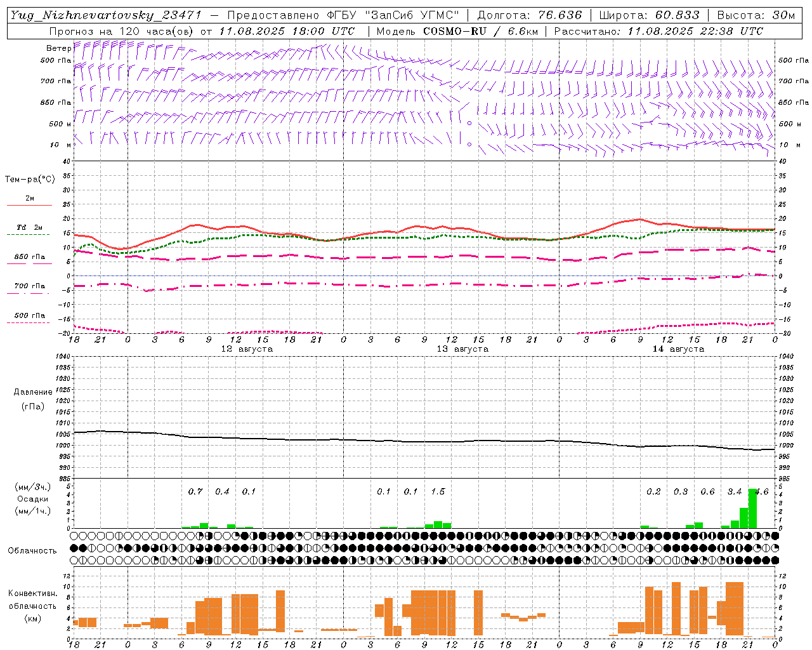Screen dimensions: 812x650
Task: Click 500 гПа label in temperature legend
Action: click(30, 315)
